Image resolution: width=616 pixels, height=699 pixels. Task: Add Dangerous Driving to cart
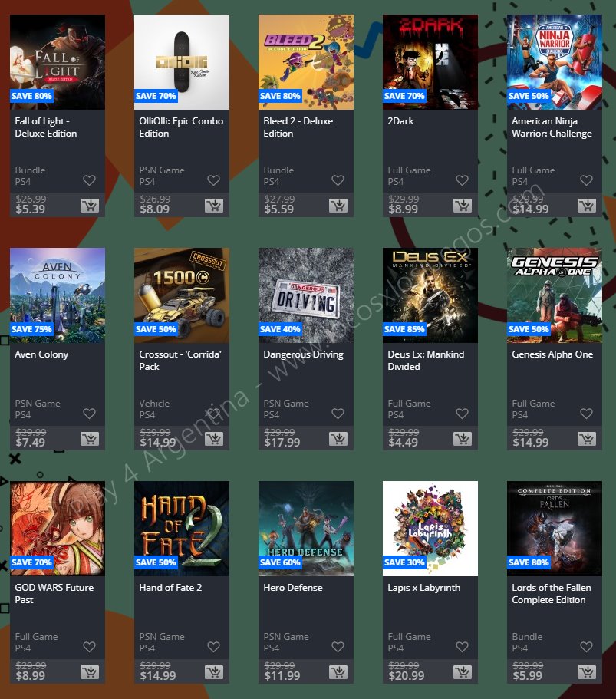pos(338,439)
